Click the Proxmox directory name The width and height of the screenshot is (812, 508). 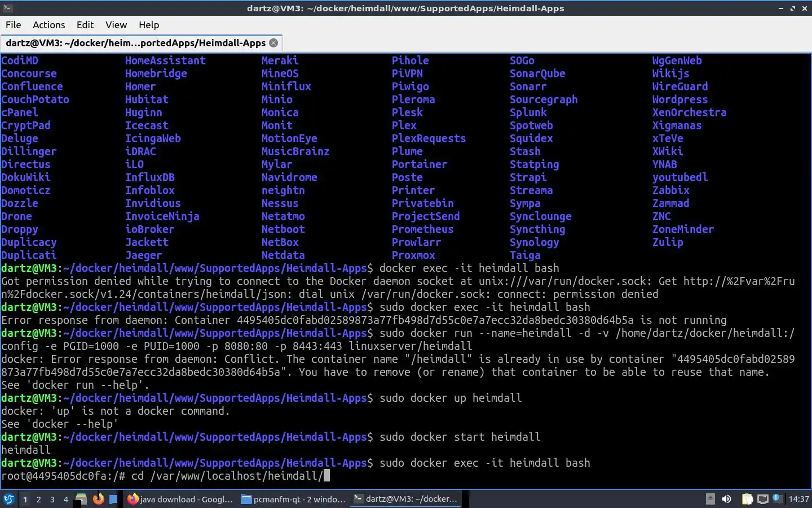point(413,255)
